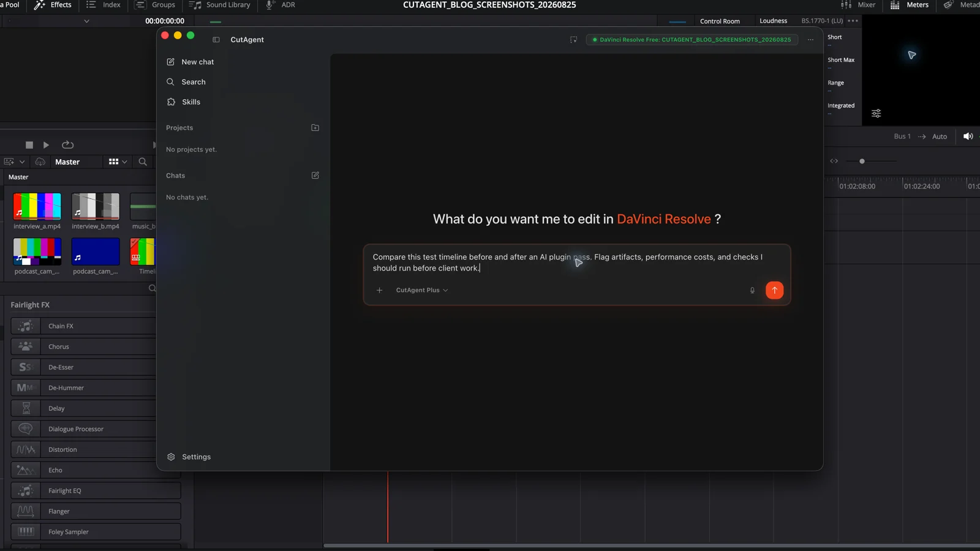Open the Groups panel in Resolve toolbar
The image size is (980, 551).
coord(155,5)
